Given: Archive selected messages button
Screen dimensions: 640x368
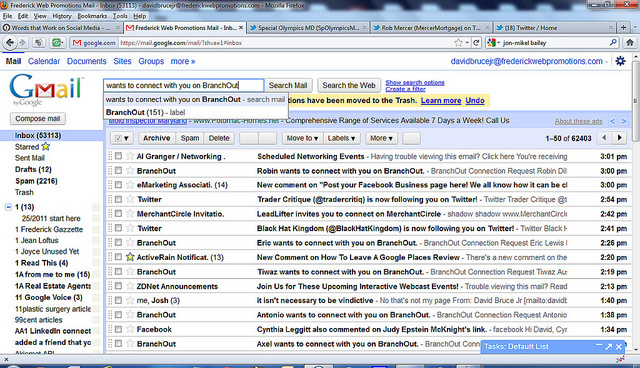Looking at the screenshot, I should (156, 138).
